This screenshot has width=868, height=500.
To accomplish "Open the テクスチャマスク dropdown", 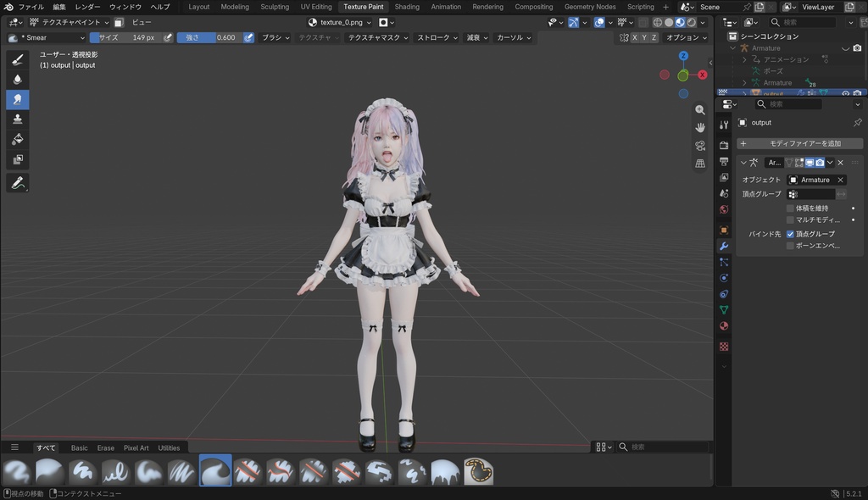I will (x=377, y=37).
